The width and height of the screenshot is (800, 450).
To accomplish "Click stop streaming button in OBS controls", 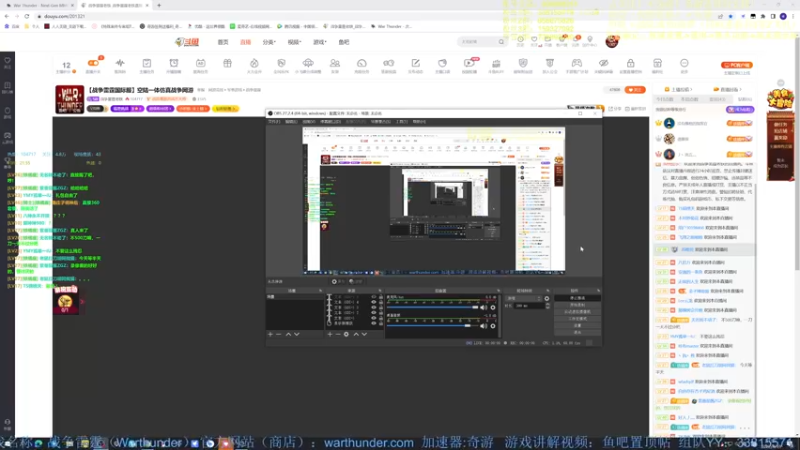I will pyautogui.click(x=578, y=298).
